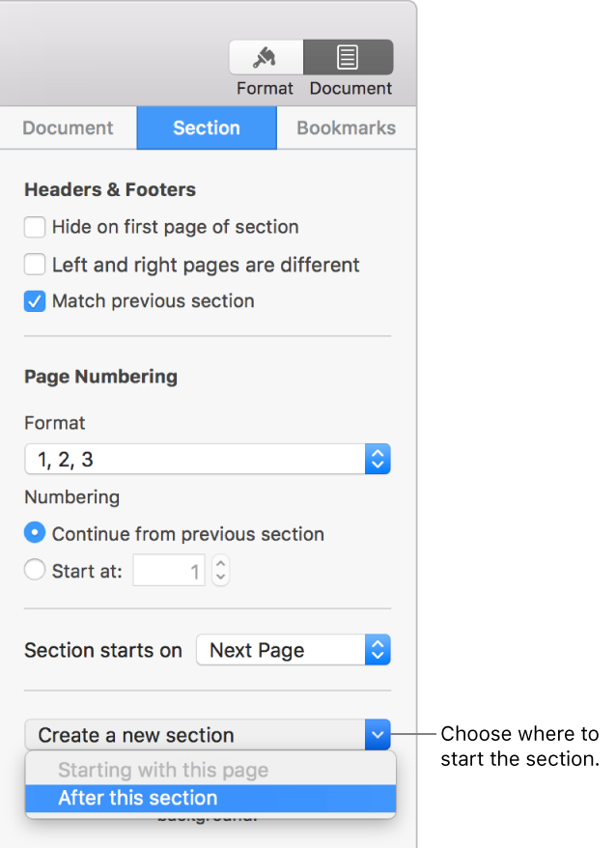Select the Continue from previous section option

coord(34,533)
